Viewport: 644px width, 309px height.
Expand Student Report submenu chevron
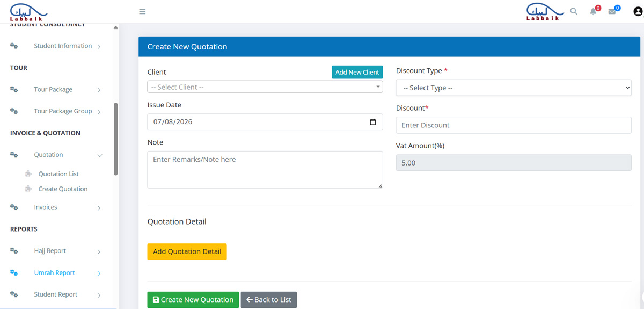[99, 295]
